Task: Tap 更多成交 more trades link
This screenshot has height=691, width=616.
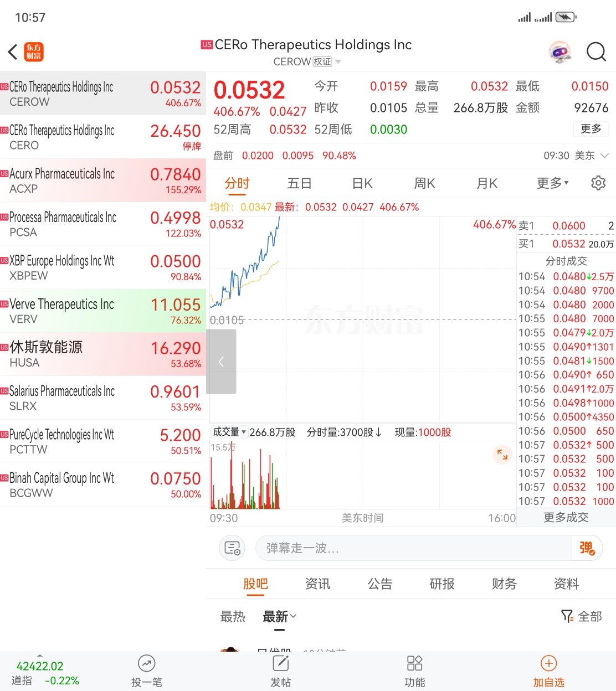Action: coord(566,517)
